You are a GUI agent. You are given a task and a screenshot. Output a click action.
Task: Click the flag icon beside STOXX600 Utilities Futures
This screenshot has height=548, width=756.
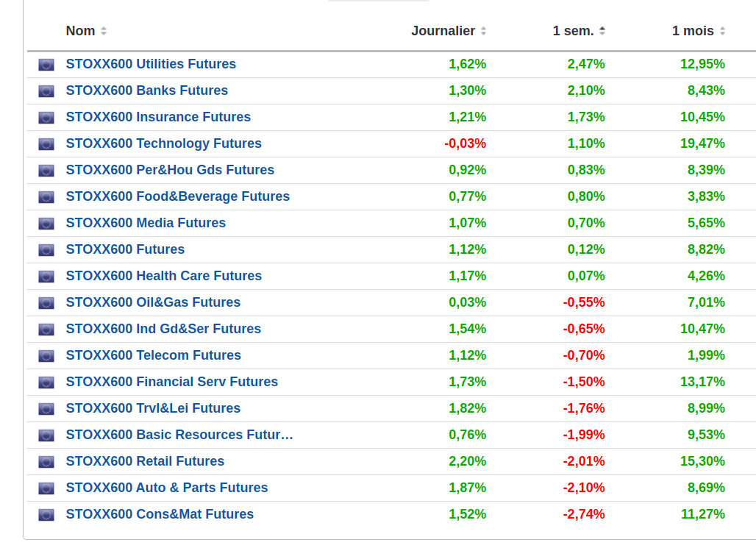click(x=46, y=65)
